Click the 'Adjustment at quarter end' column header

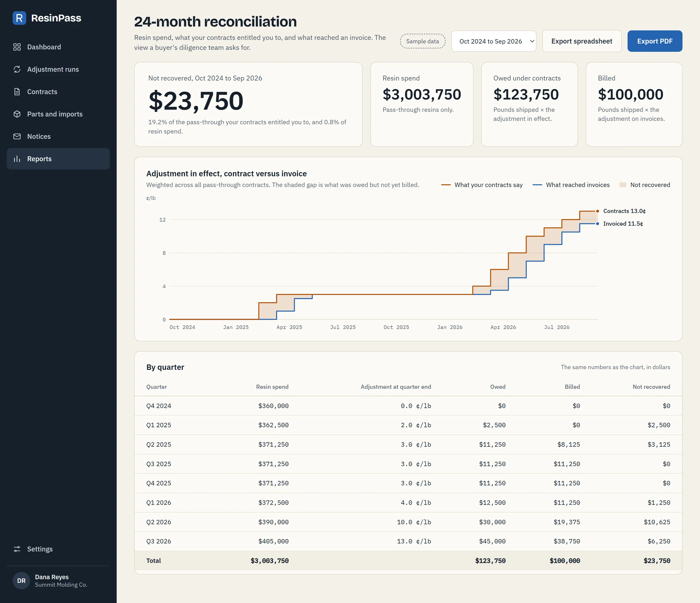tap(395, 387)
